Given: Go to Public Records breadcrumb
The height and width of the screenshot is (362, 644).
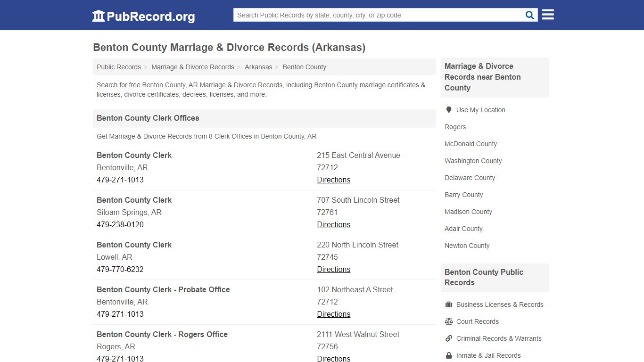Looking at the screenshot, I should point(119,67).
